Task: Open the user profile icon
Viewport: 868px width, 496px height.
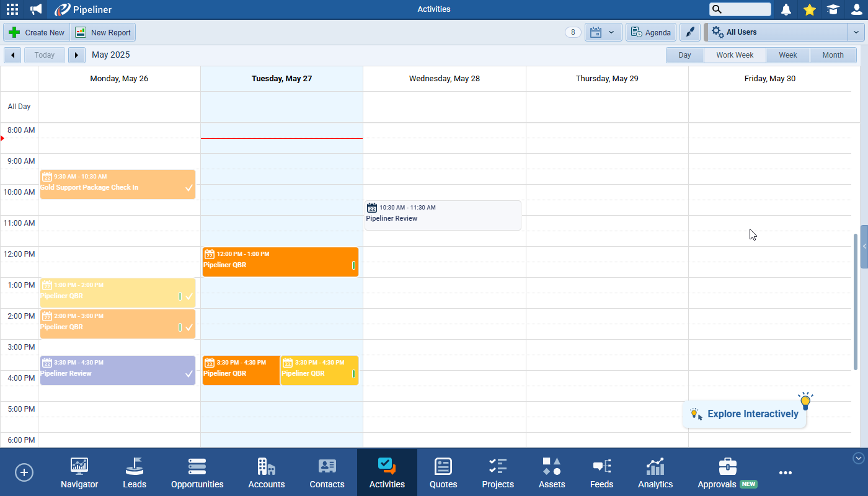Action: tap(856, 9)
